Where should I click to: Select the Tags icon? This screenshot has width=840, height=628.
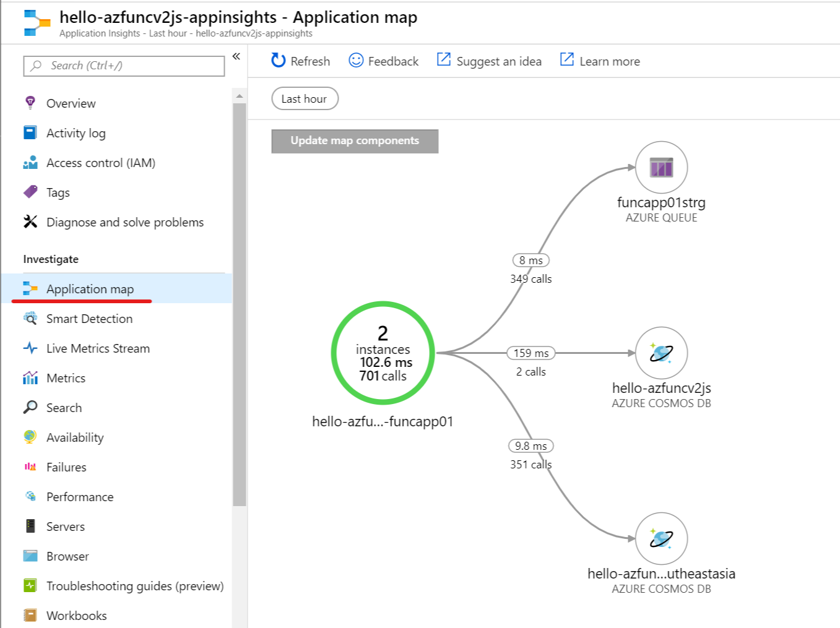(29, 192)
